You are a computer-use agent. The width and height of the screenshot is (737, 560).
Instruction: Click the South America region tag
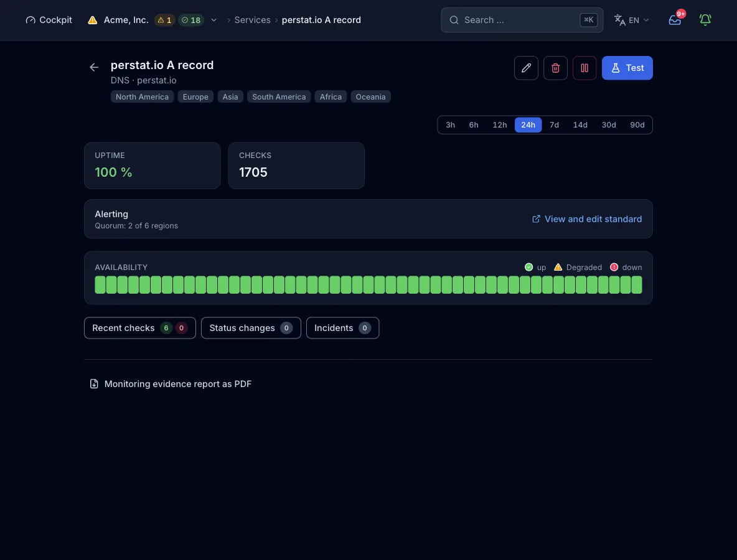click(279, 97)
